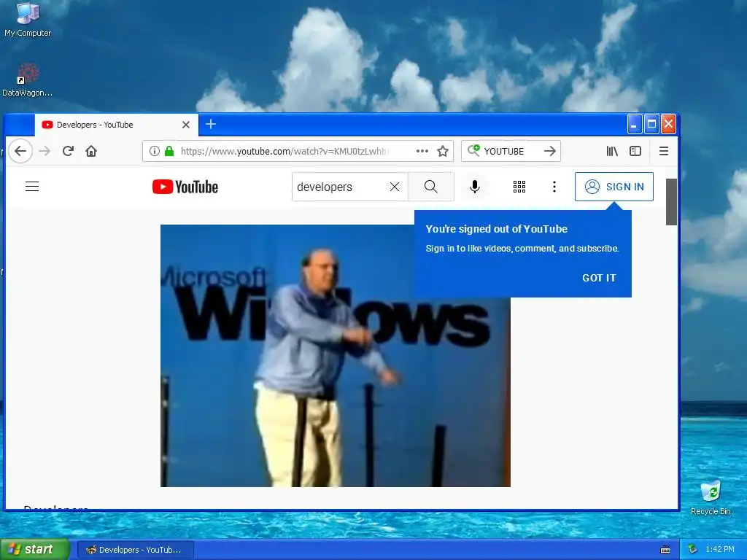Bookmark this page with the star icon
This screenshot has width=747, height=560.
click(443, 151)
